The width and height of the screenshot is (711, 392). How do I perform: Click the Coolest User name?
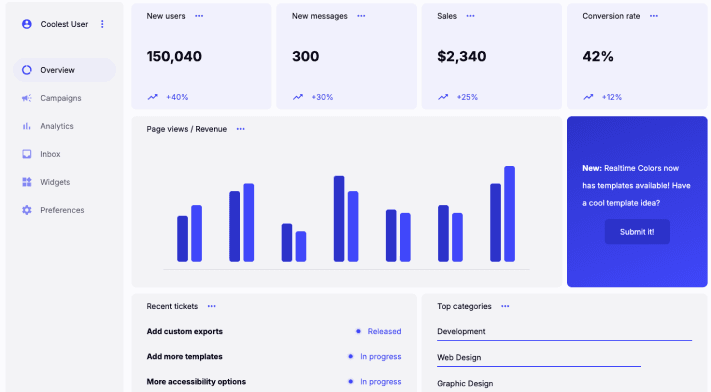point(64,24)
